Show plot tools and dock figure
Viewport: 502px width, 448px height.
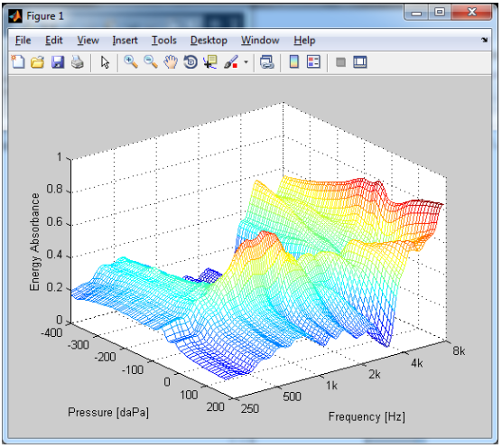360,61
